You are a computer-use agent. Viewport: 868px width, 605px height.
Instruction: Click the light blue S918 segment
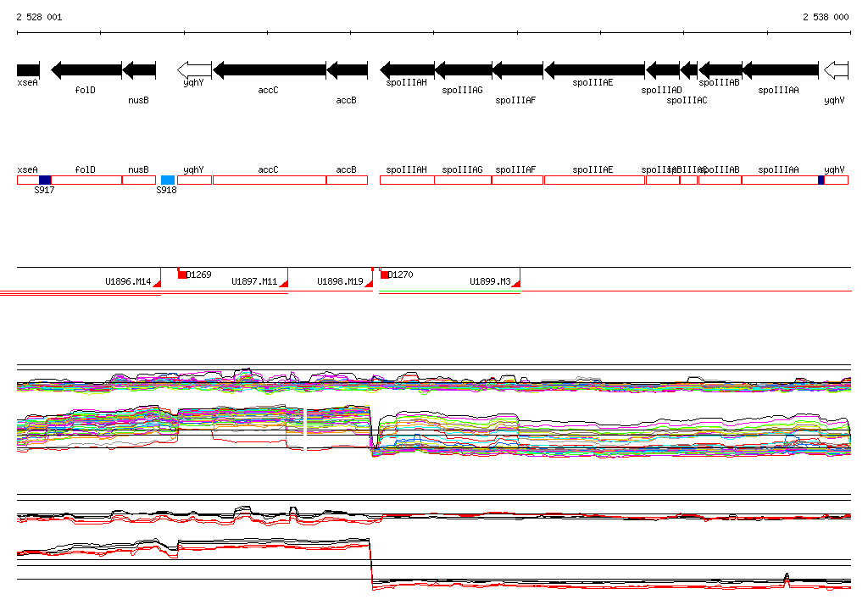pos(168,180)
